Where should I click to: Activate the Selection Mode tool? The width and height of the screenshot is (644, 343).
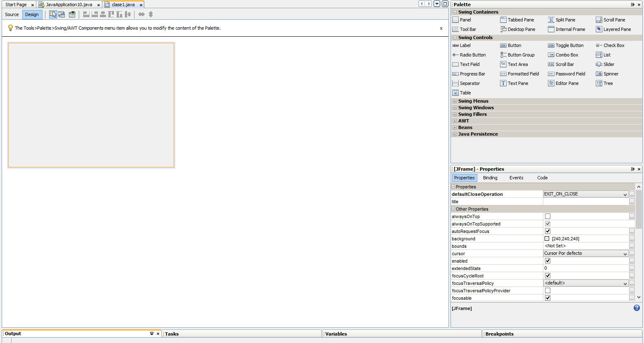(x=53, y=14)
